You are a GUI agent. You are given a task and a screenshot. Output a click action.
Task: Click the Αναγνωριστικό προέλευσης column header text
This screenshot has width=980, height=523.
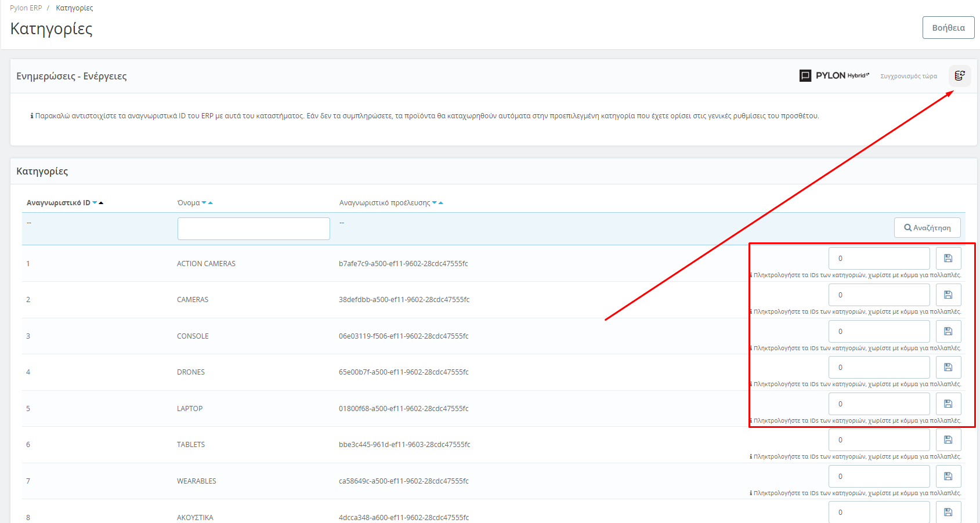[x=385, y=203]
